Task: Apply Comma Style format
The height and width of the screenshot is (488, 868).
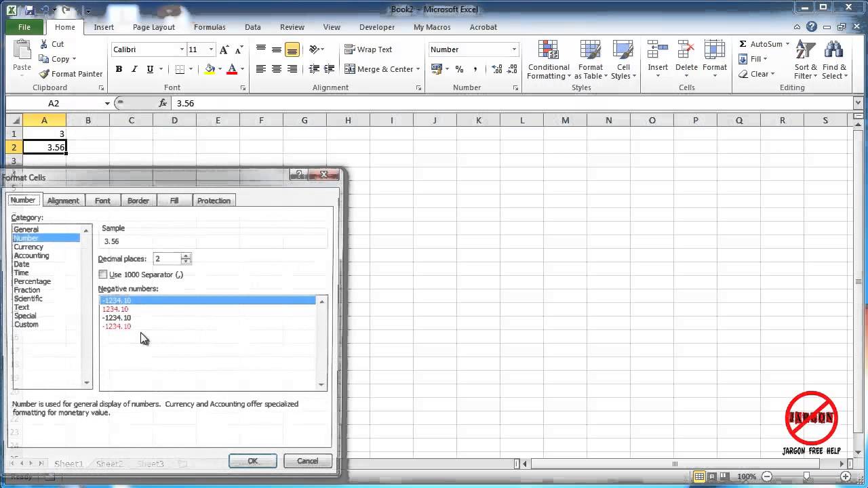Action: (x=475, y=69)
